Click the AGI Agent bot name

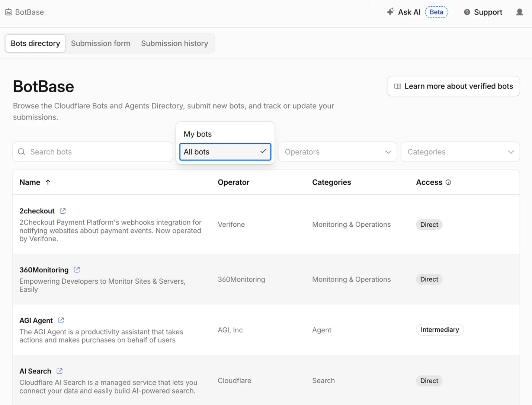(36, 321)
